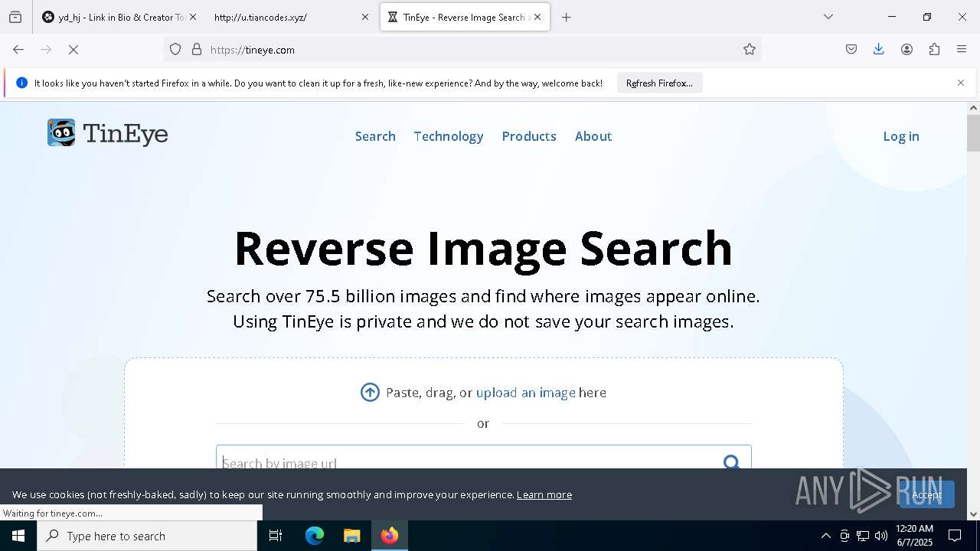
Task: Click the Log in link
Action: tap(901, 136)
